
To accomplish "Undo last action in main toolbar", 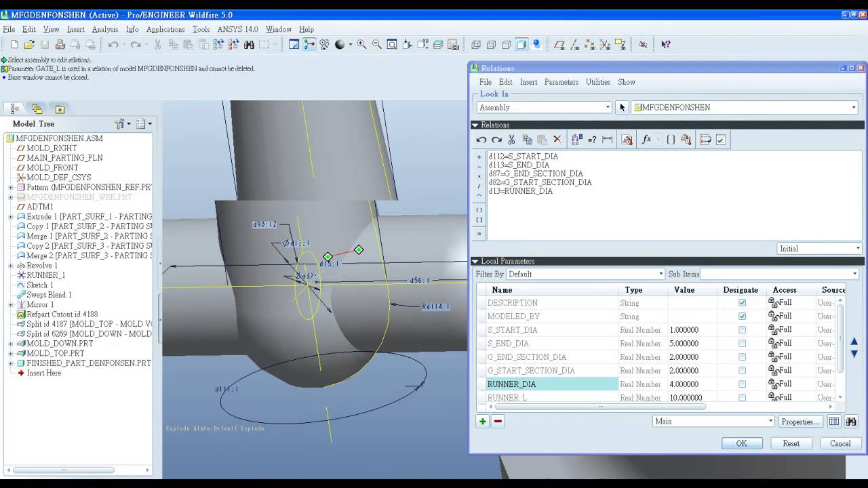I will point(113,45).
